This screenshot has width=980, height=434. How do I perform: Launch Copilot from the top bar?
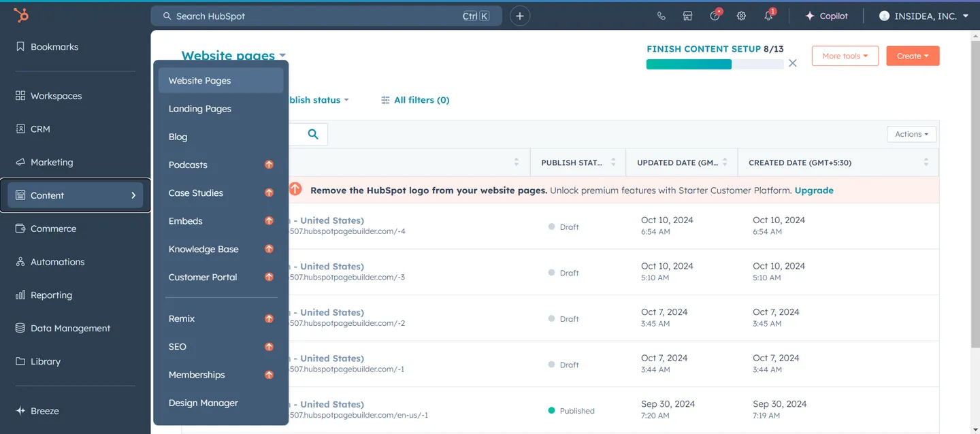click(826, 16)
